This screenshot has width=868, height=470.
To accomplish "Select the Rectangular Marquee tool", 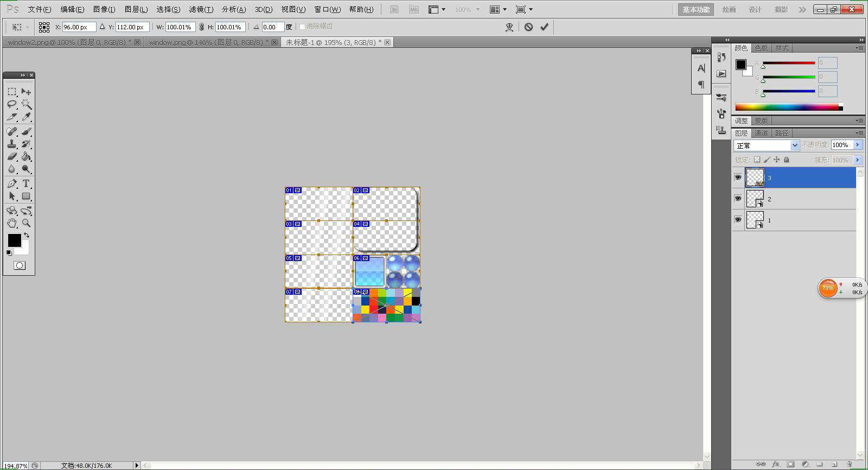I will pyautogui.click(x=12, y=92).
